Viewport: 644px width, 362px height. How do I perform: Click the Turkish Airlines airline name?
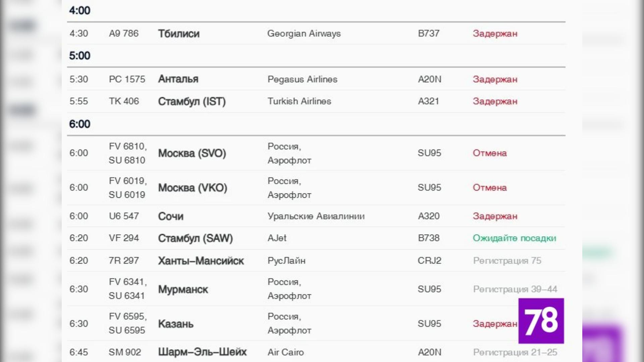pyautogui.click(x=299, y=101)
